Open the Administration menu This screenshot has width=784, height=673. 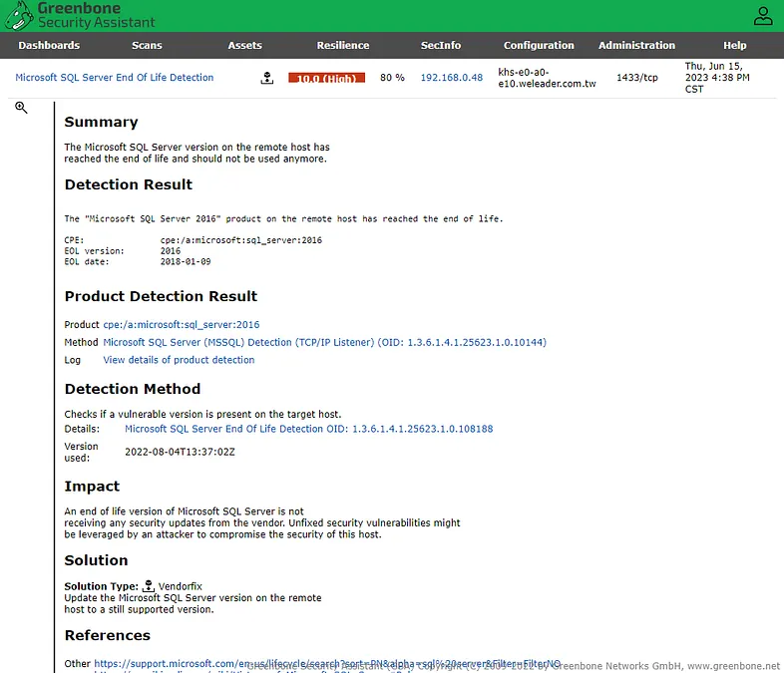[x=636, y=46]
